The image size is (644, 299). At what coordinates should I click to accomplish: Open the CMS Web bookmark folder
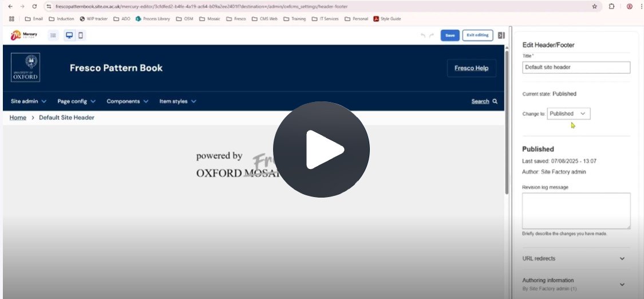point(265,19)
